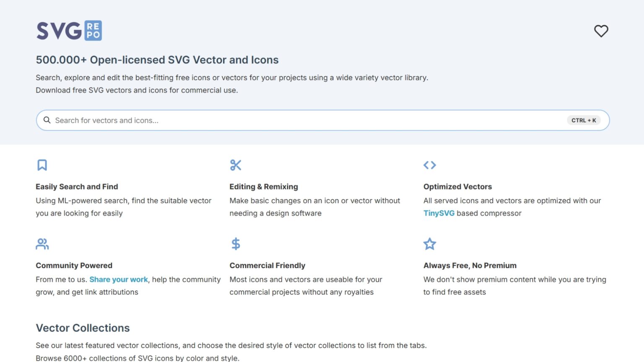Click the bookmark icon above Easily Search and Find
Viewport: 644px width, 362px height.
click(x=42, y=165)
